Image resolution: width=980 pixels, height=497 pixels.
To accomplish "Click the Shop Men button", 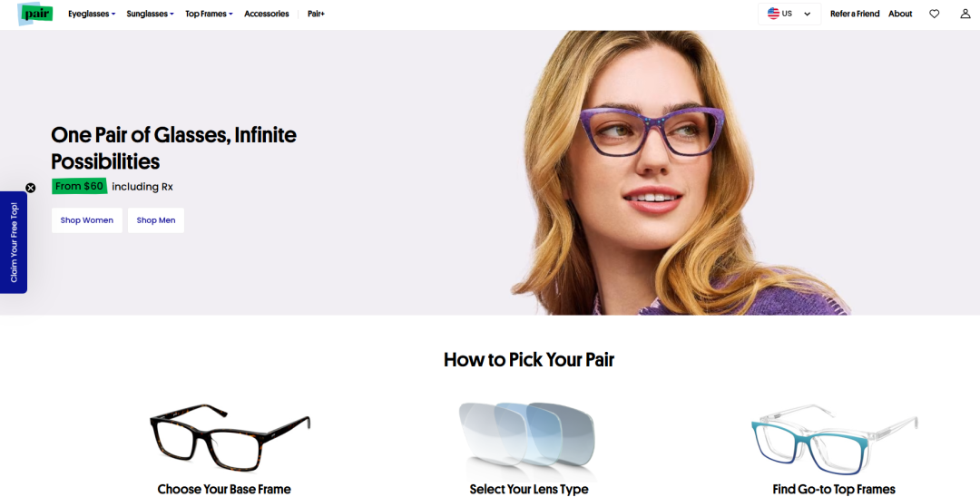I will tap(156, 220).
